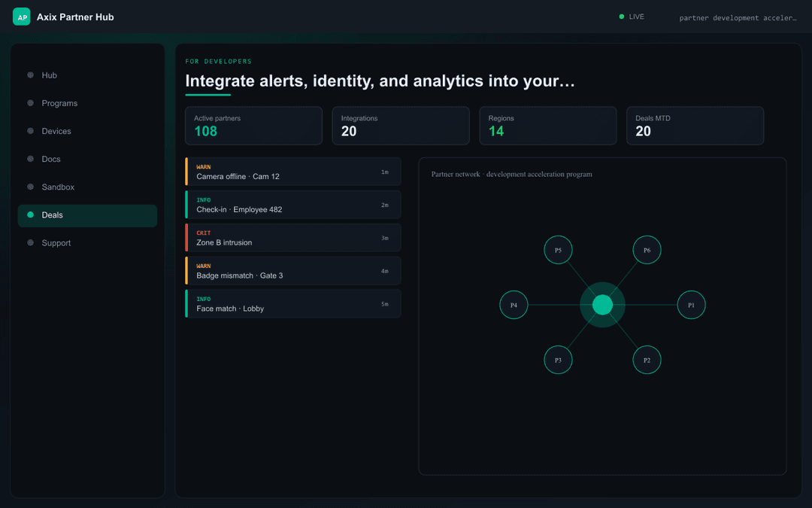The image size is (812, 508).
Task: Open Docs from the sidebar
Action: tap(87, 159)
